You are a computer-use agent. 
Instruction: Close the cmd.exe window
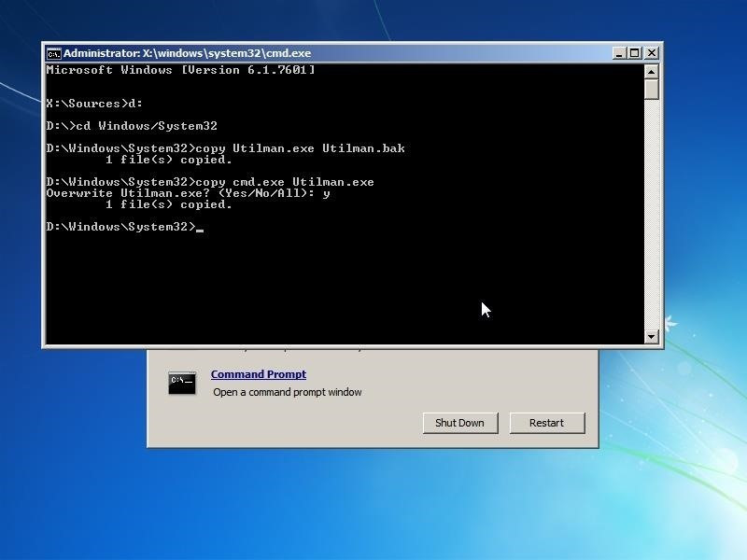pos(651,53)
